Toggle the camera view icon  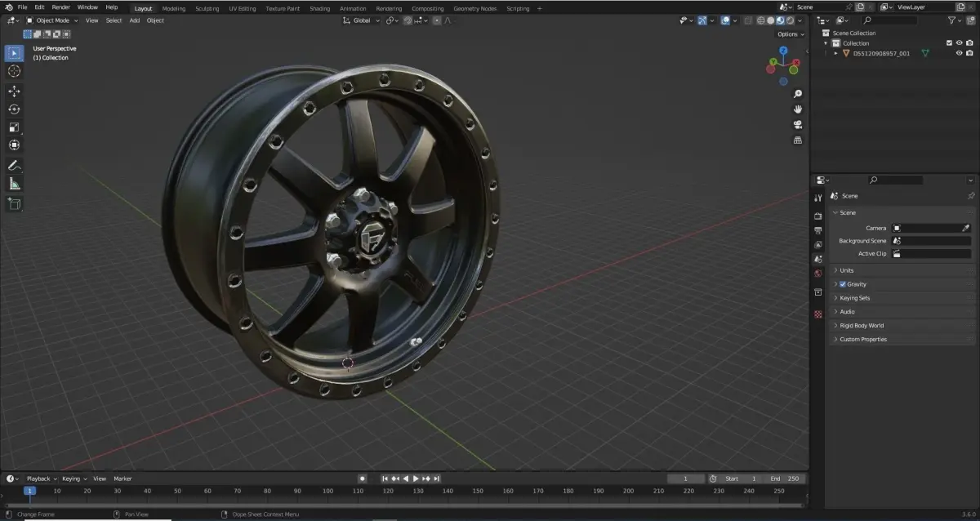[x=798, y=125]
